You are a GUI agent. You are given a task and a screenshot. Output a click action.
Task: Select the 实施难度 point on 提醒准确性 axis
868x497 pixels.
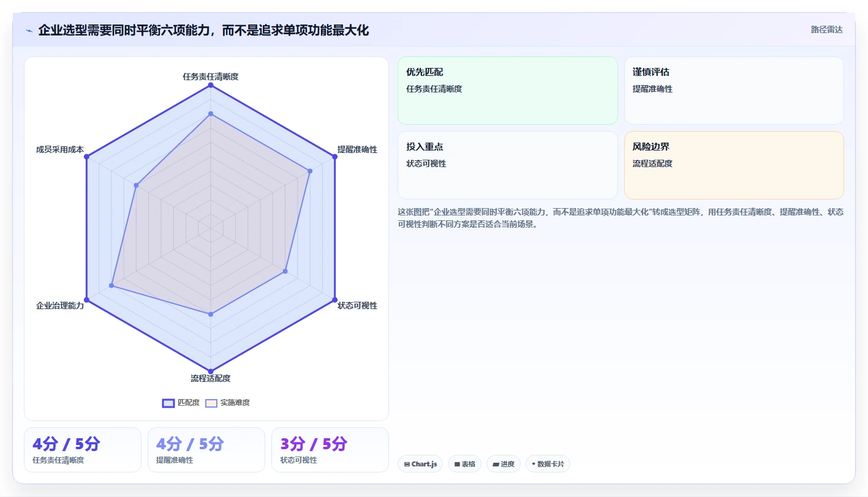(x=310, y=171)
